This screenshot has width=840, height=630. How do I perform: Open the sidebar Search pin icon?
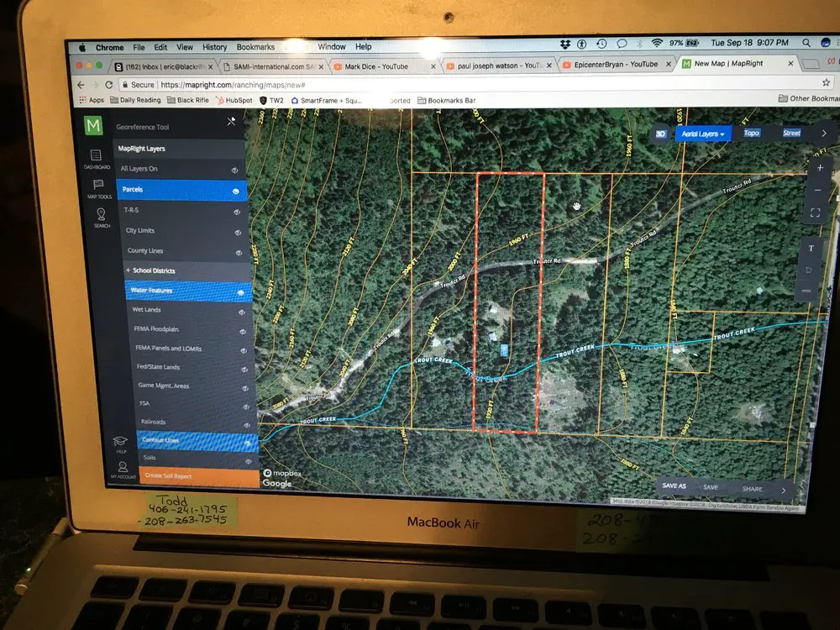(102, 217)
